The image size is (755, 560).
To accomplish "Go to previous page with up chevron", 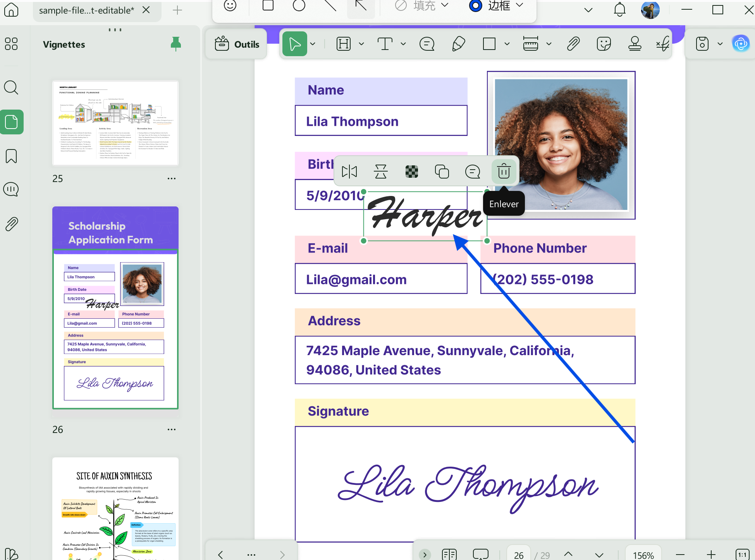I will [x=568, y=554].
